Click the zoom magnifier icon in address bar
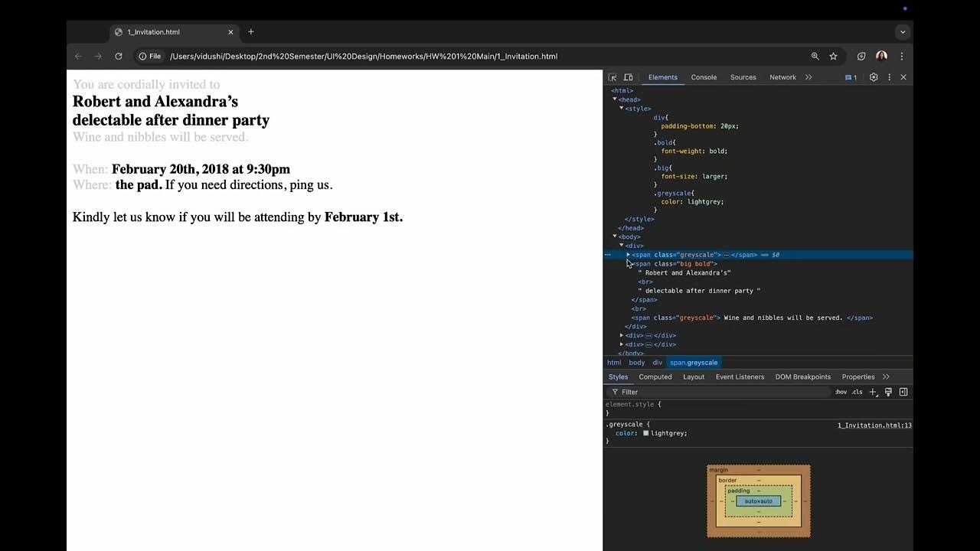 click(x=815, y=56)
